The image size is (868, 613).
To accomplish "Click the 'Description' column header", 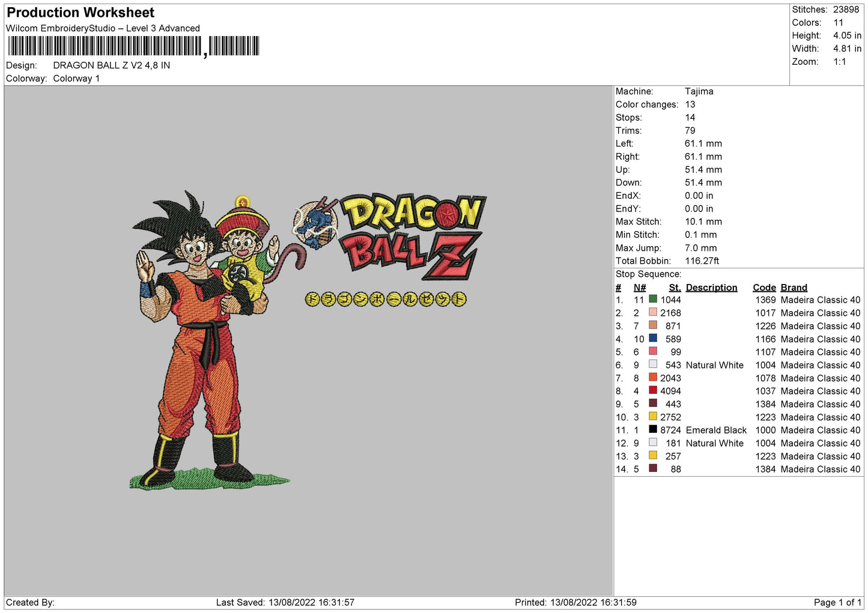I will 712,288.
